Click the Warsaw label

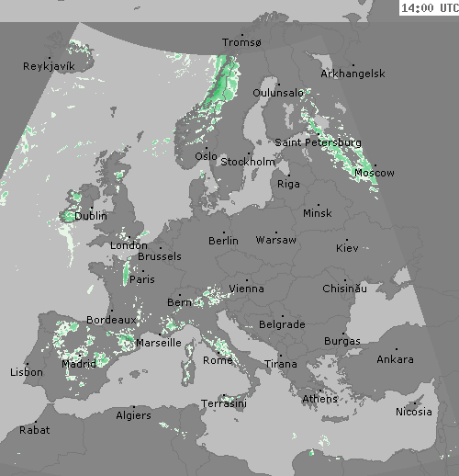(x=276, y=240)
